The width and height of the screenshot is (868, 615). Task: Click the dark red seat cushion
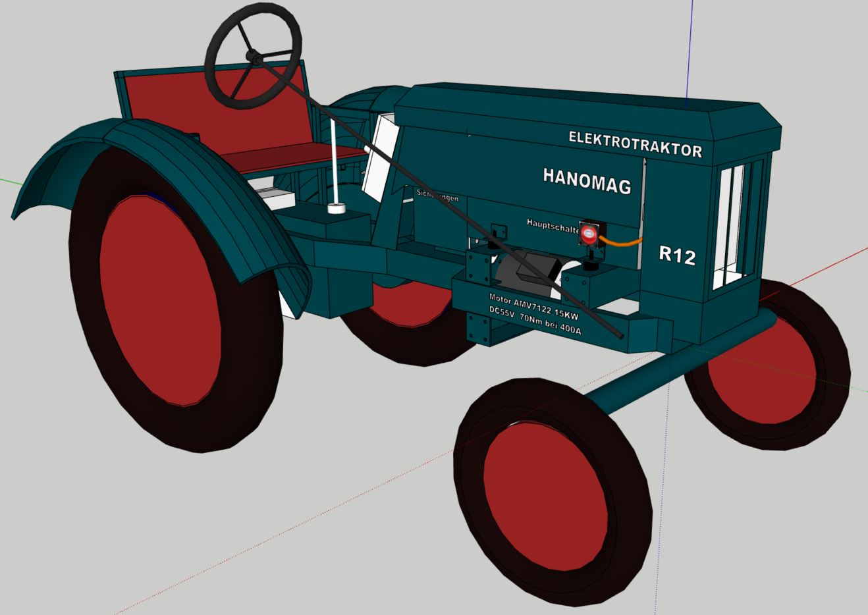coord(290,158)
